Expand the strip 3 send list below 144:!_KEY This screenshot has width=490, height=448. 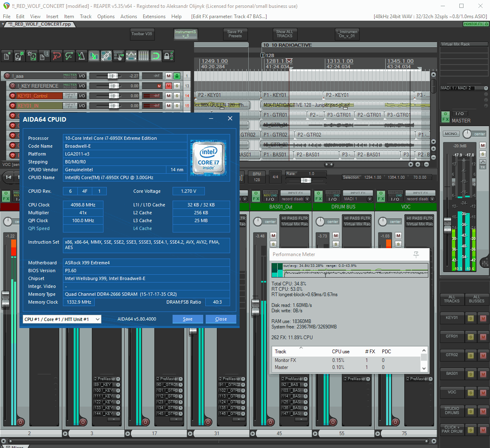pos(113,419)
